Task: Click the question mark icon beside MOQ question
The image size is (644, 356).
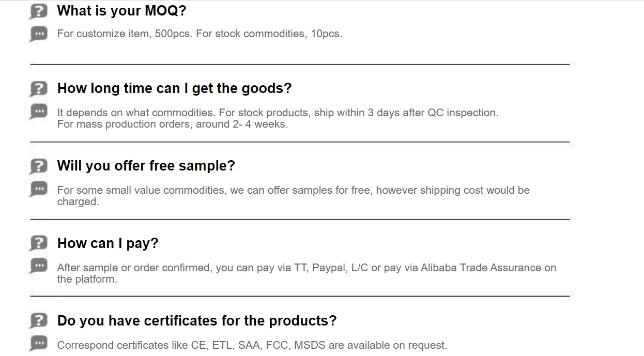Action: (x=39, y=11)
